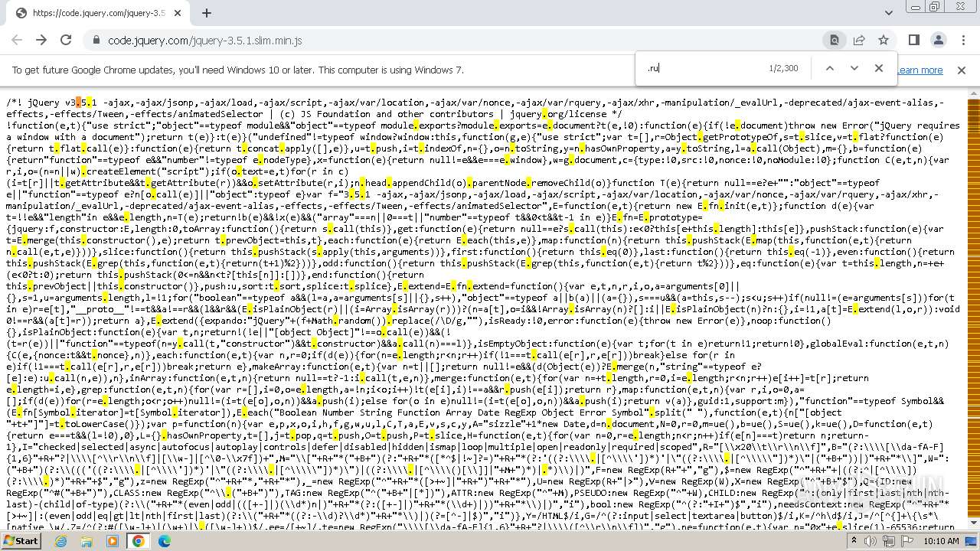Close the find-in-page bar
980x551 pixels.
click(x=879, y=68)
